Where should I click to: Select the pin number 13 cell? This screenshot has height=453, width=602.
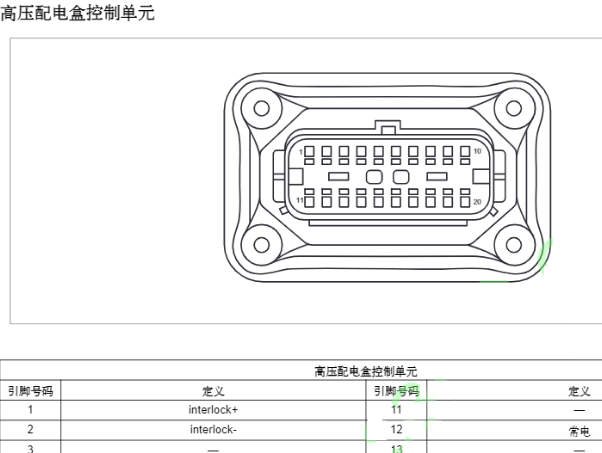click(396, 447)
